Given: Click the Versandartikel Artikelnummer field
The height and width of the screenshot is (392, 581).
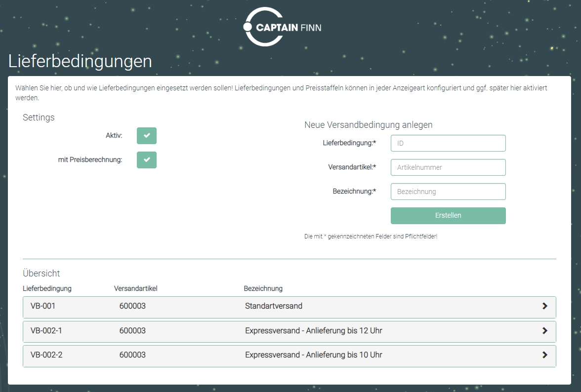Looking at the screenshot, I should (x=448, y=167).
